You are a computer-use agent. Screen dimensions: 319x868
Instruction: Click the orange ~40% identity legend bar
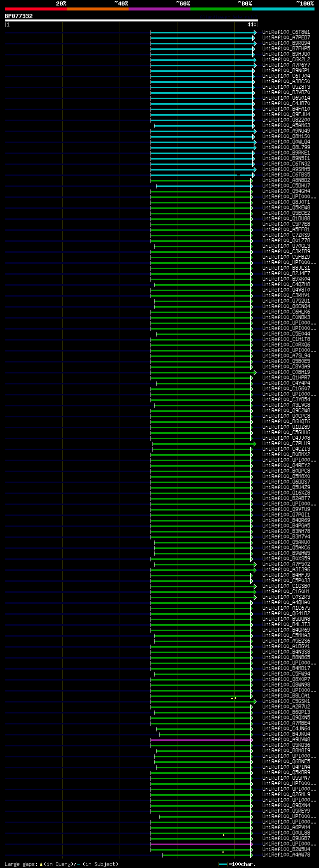click(x=97, y=8)
